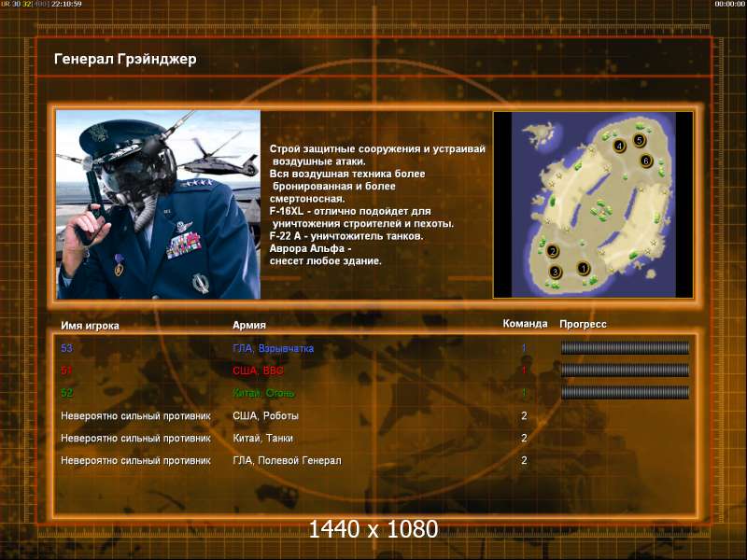Click the title 'Генерал Грэйнджер'
The width and height of the screenshot is (747, 560).
click(125, 59)
